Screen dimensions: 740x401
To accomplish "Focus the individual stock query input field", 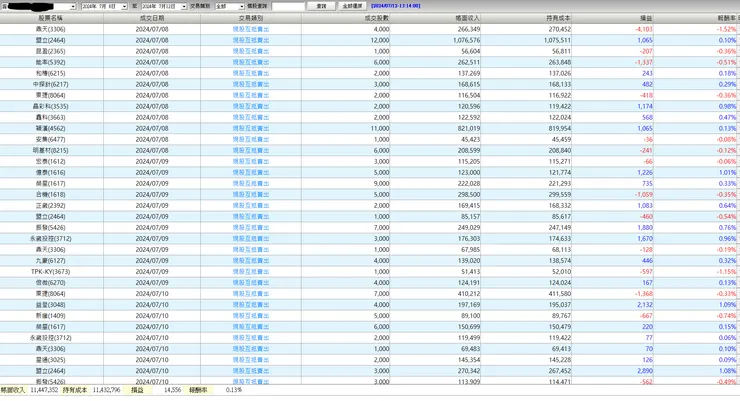I will pos(288,7).
